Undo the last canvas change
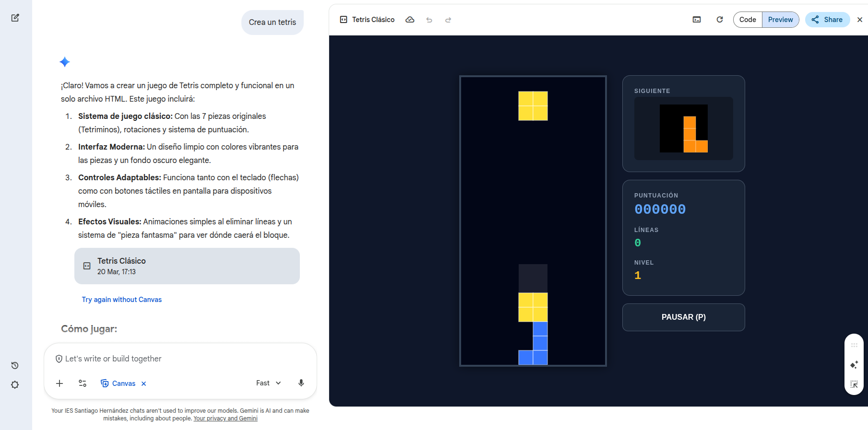This screenshot has width=868, height=430. [x=429, y=20]
